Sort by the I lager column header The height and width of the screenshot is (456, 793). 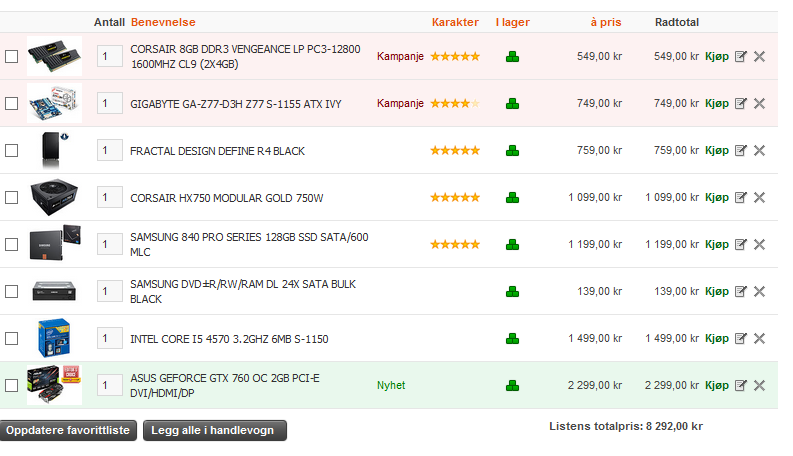point(512,22)
